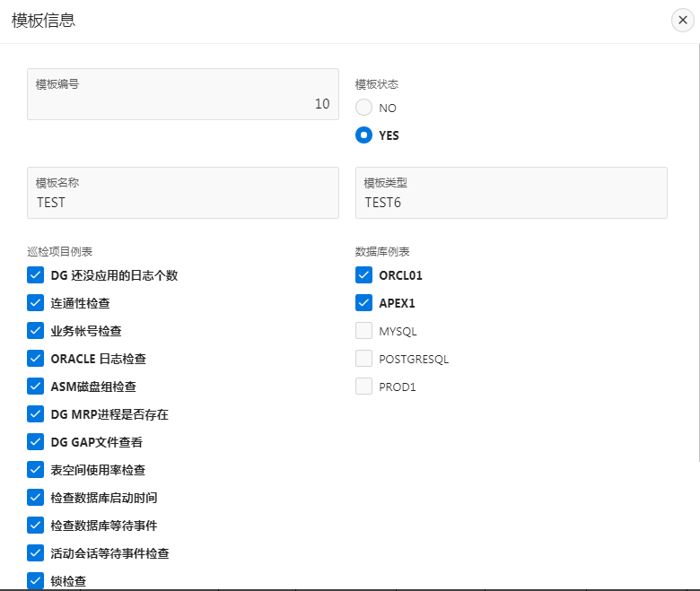The image size is (700, 591).
Task: Click the 模板编号 input field
Action: [183, 103]
